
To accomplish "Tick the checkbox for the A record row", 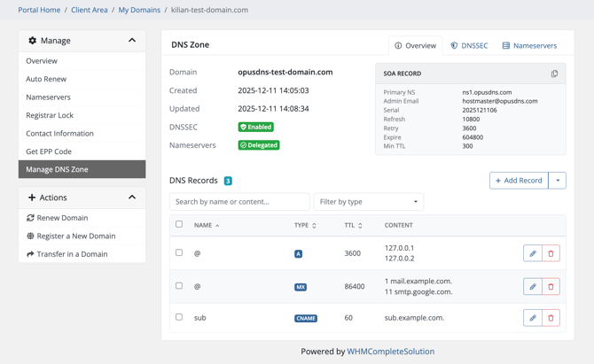I will coord(179,252).
